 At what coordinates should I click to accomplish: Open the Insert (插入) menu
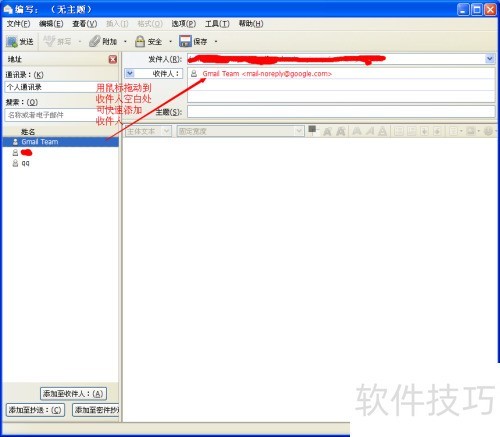click(x=117, y=24)
